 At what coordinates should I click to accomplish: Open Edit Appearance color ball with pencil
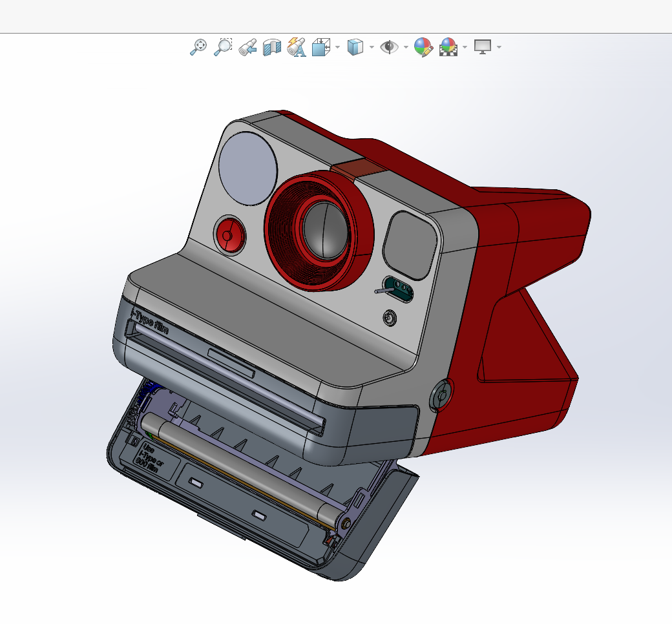(x=423, y=47)
